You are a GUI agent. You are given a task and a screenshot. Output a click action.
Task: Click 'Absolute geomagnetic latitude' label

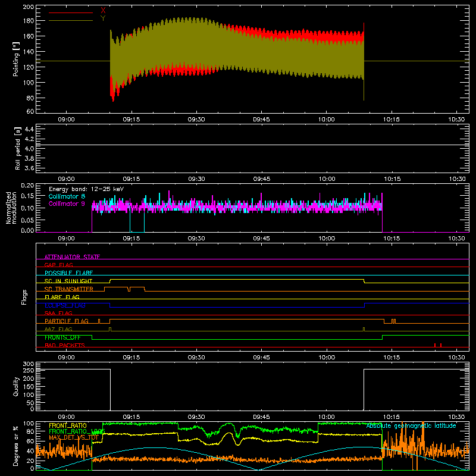(411, 425)
